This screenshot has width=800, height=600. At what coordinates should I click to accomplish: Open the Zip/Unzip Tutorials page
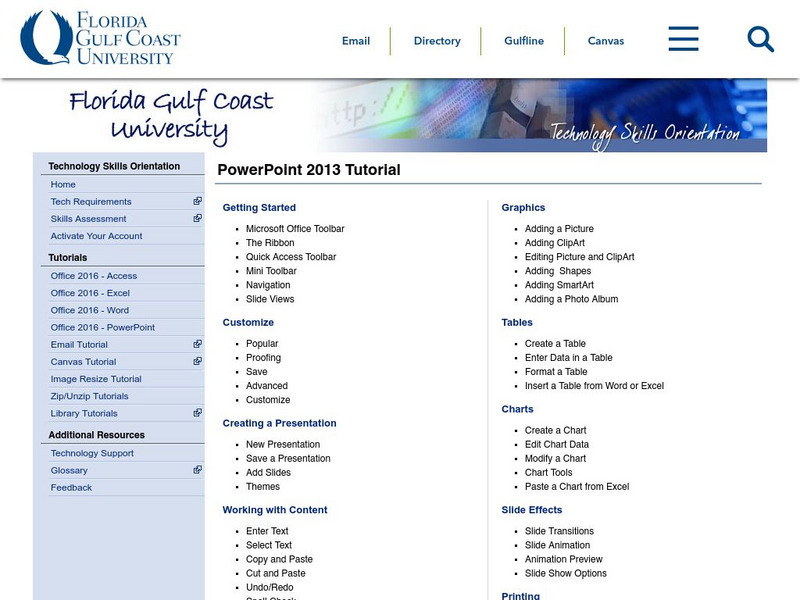90,396
